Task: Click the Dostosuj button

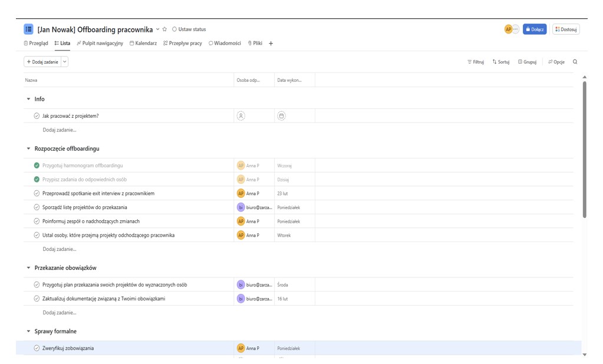Action: point(566,29)
